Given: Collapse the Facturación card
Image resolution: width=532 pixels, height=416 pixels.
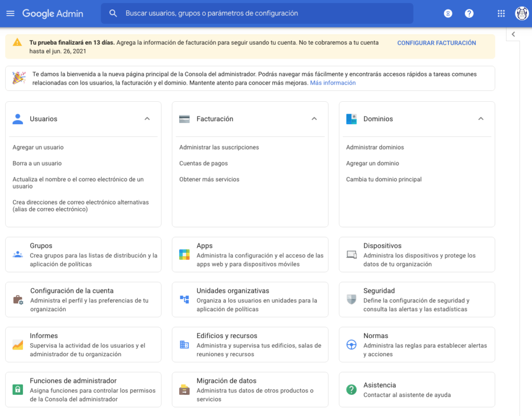Looking at the screenshot, I should pyautogui.click(x=314, y=118).
